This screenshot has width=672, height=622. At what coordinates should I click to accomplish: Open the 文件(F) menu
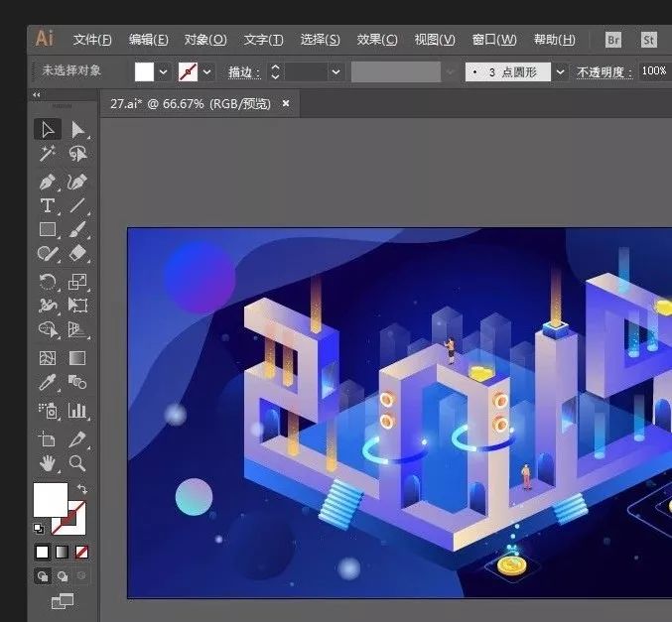pyautogui.click(x=92, y=40)
